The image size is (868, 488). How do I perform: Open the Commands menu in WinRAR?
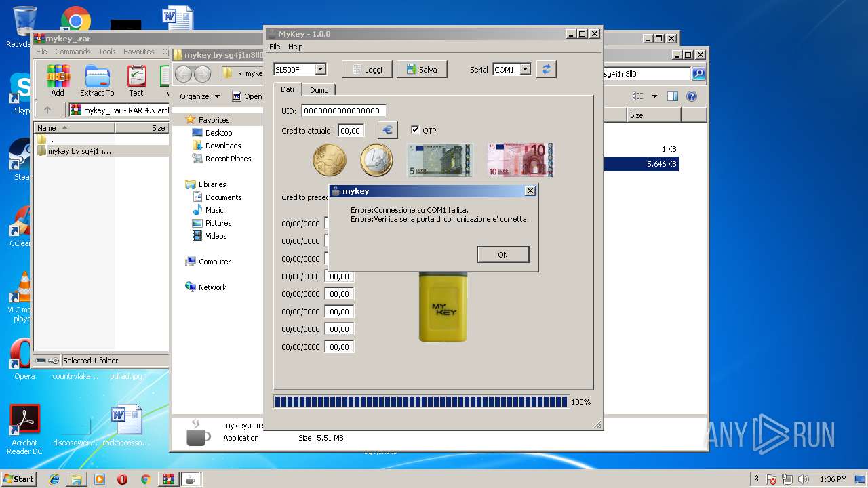tap(73, 52)
